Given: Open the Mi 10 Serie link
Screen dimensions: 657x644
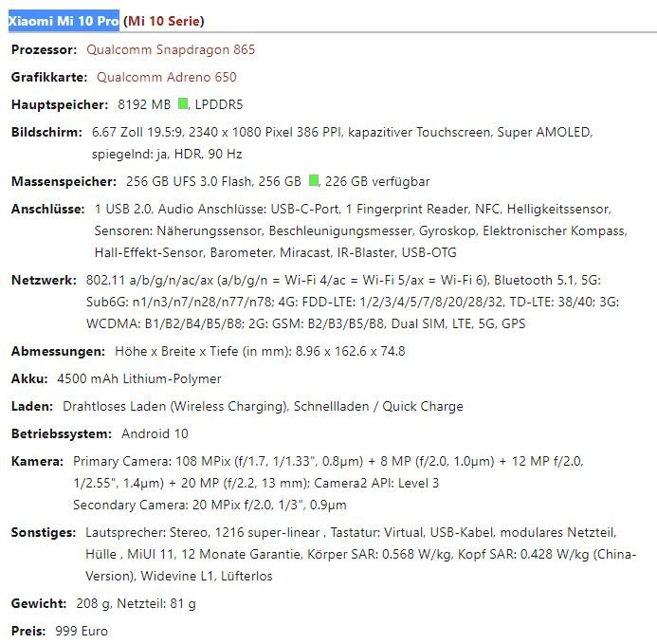Looking at the screenshot, I should 164,21.
